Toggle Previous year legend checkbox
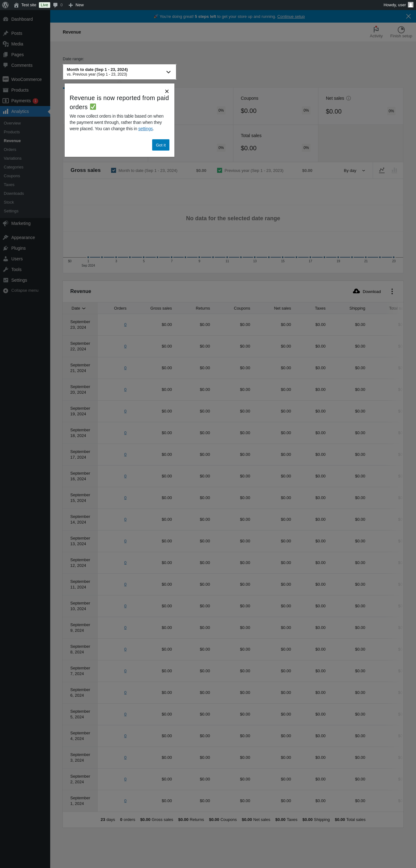Viewport: 416px width, 868px height. (220, 171)
